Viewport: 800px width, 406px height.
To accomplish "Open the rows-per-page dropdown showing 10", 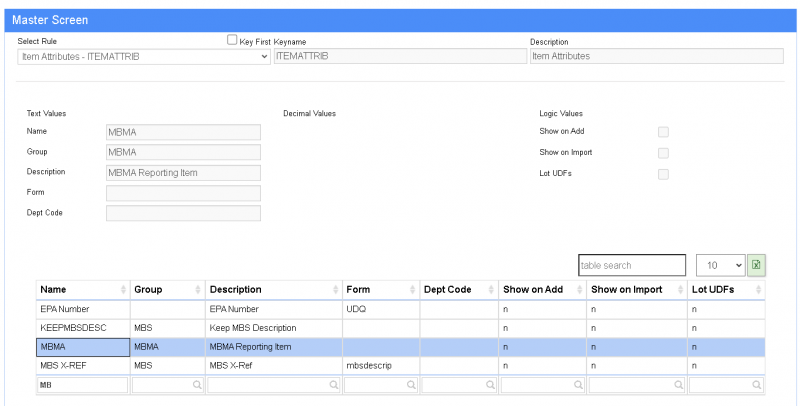I will tap(720, 265).
